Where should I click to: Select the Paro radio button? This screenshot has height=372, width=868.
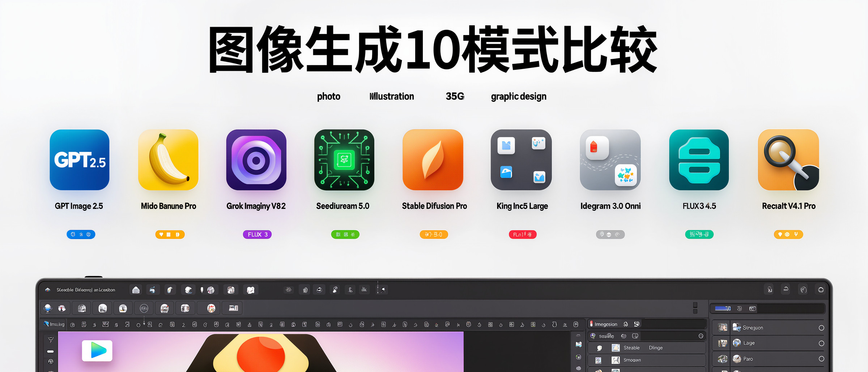[821, 359]
